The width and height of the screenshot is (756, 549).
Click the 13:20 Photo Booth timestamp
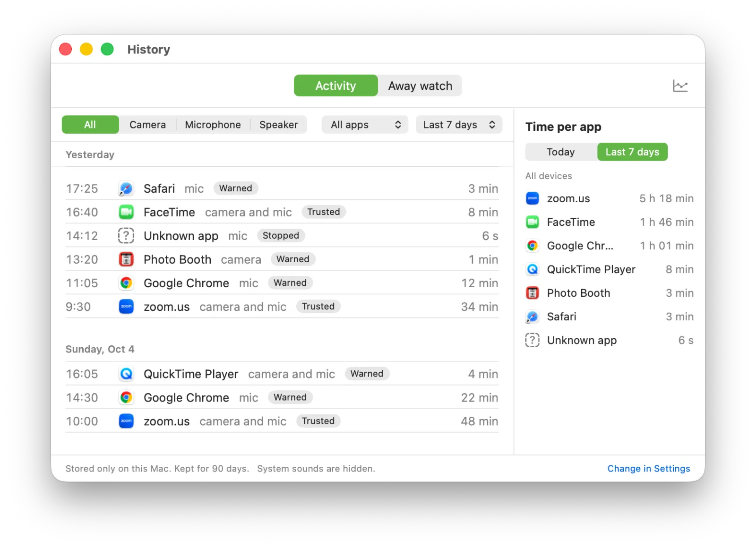coord(82,259)
